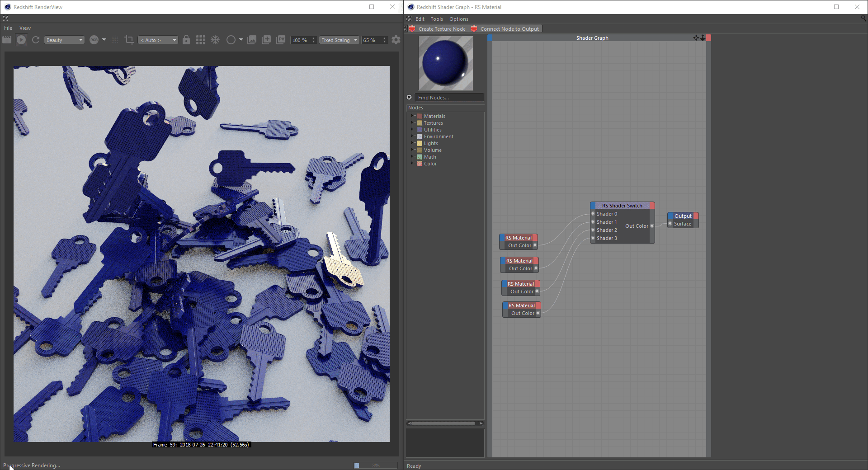Screen dimensions: 868x470
Task: Expand the Materials node category
Action: click(413, 116)
